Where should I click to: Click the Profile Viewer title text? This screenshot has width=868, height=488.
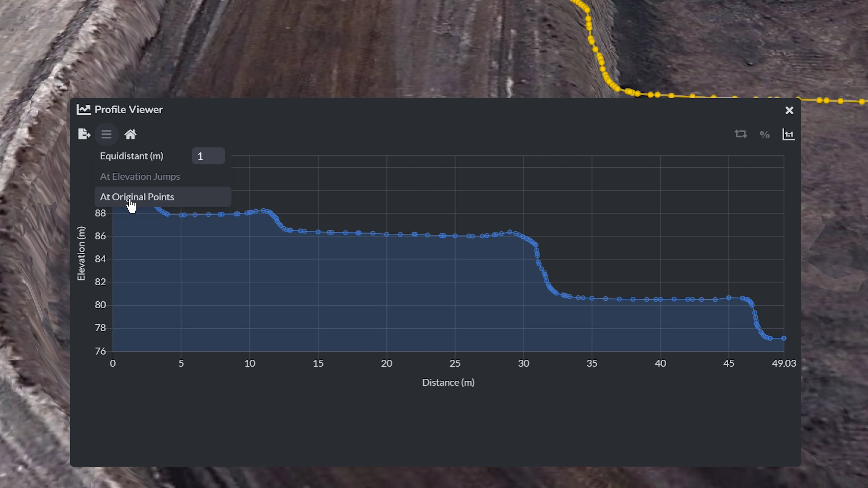click(129, 109)
